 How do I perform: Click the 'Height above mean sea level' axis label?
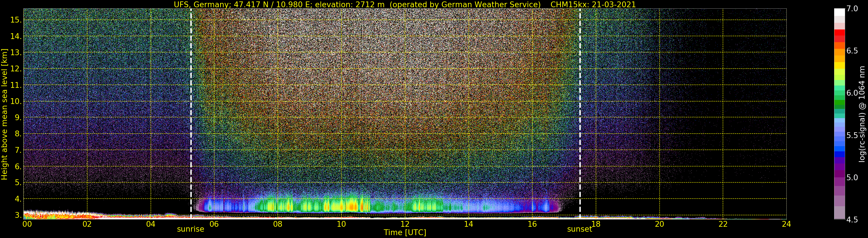tap(4, 114)
